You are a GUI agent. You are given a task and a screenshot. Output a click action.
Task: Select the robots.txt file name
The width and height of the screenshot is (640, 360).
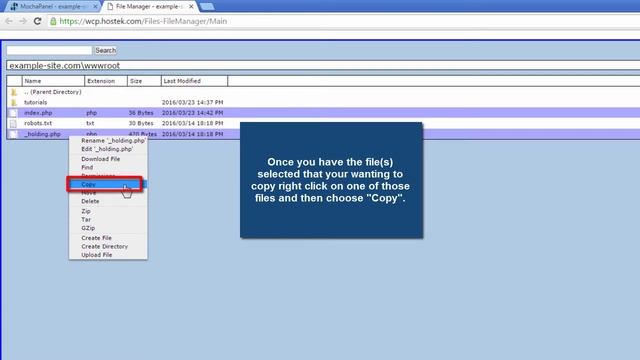[x=38, y=123]
